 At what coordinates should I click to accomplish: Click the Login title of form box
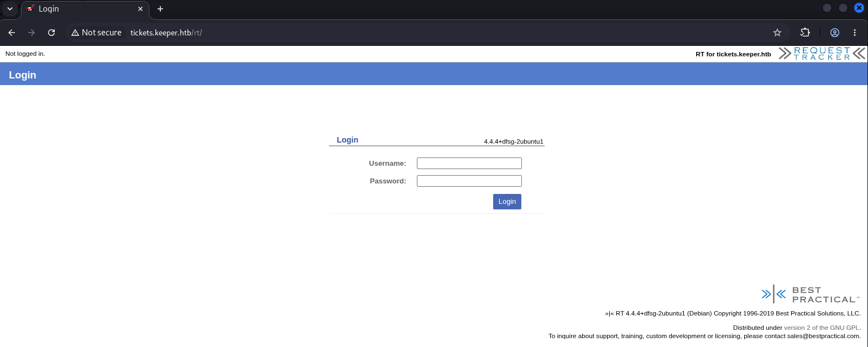click(x=348, y=140)
